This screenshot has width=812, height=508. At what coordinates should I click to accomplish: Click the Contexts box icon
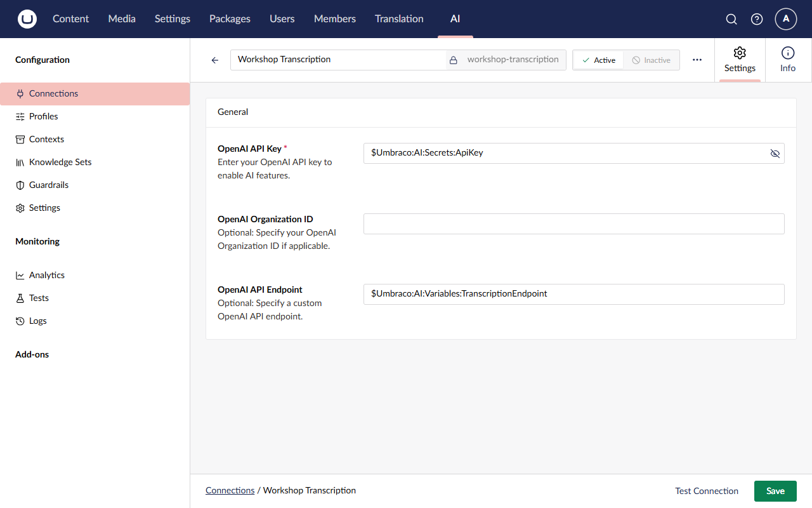(x=20, y=139)
